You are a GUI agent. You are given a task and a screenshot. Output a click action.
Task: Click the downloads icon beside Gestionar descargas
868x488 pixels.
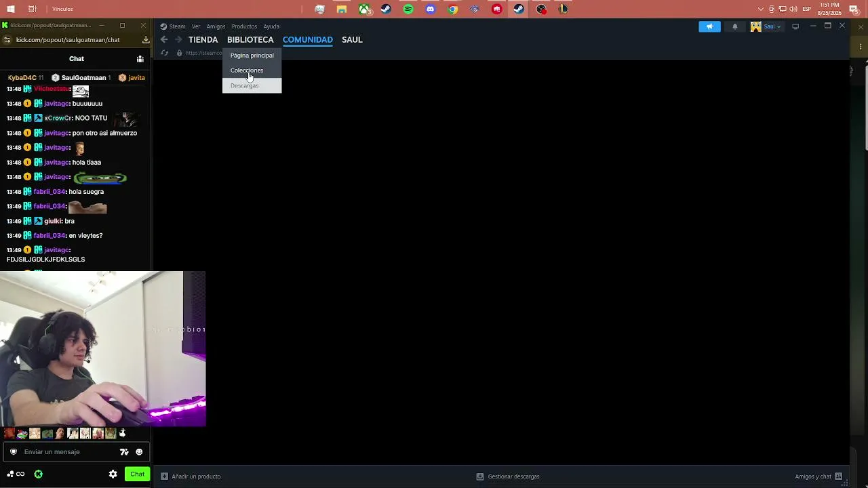click(x=480, y=476)
